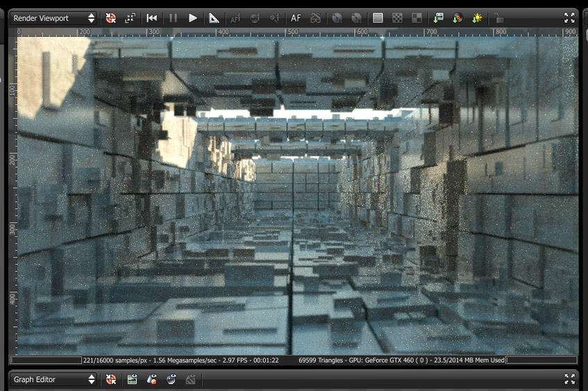Click the horizontal pixel ruler above the render
Viewport: 588px width, 391px height.
298,33
